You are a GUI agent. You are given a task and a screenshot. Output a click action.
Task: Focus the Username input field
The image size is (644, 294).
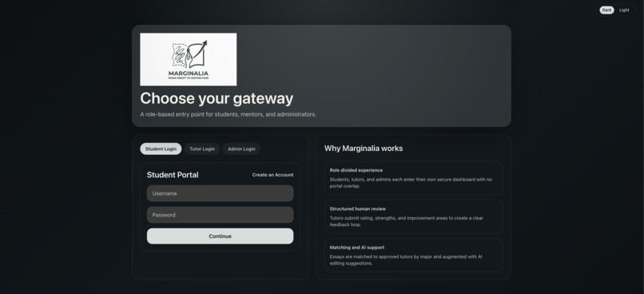click(221, 193)
